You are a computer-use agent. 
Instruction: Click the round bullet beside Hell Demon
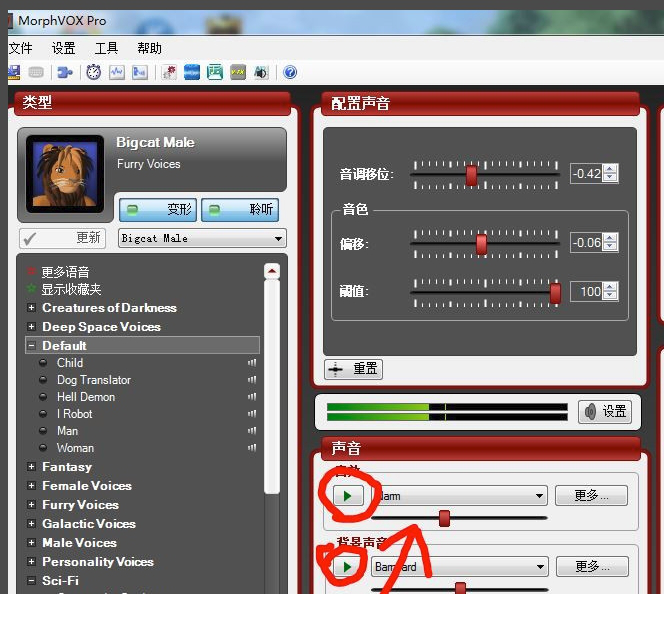(43, 397)
